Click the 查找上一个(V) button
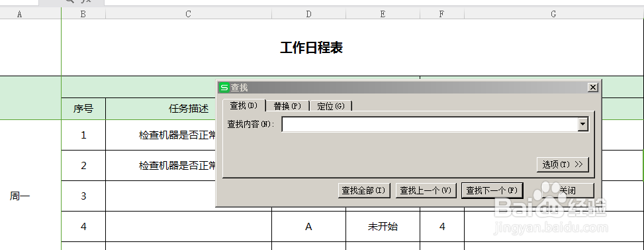Image resolution: width=644 pixels, height=250 pixels. click(426, 191)
